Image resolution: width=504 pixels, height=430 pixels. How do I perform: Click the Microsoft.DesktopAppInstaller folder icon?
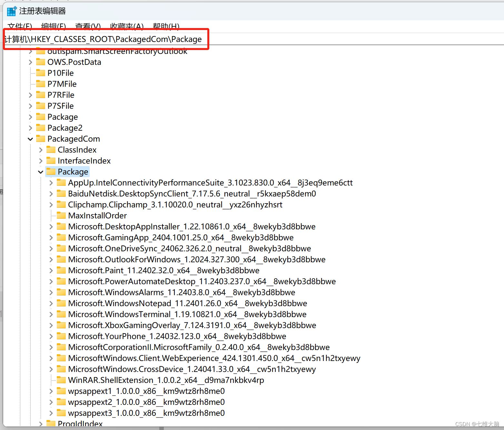point(61,226)
